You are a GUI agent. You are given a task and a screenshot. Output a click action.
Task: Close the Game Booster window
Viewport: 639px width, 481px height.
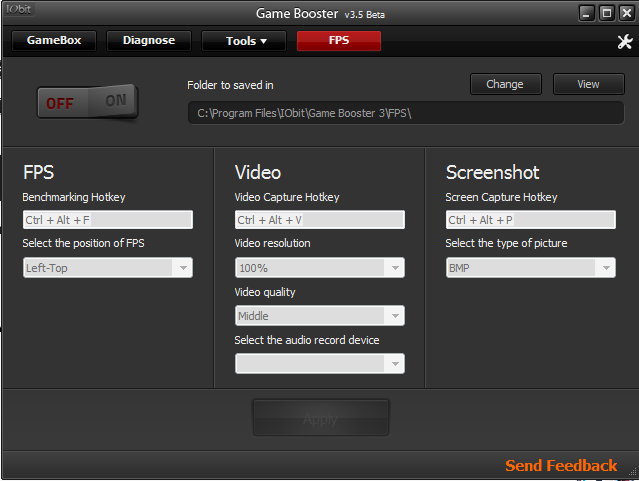[x=626, y=13]
